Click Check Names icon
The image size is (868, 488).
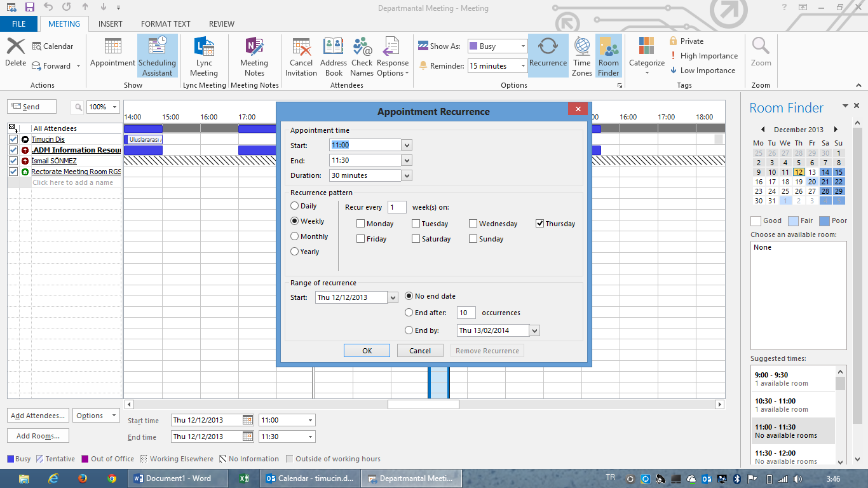tap(362, 56)
